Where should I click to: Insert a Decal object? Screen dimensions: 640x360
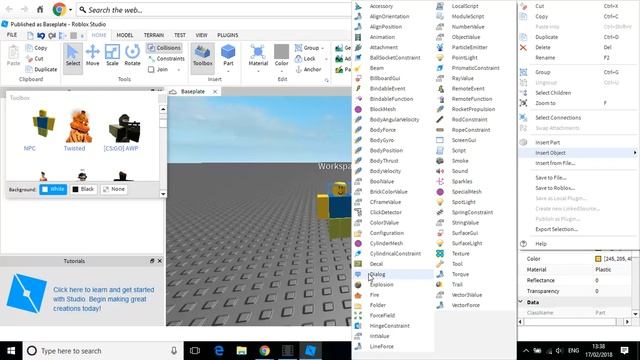click(376, 264)
